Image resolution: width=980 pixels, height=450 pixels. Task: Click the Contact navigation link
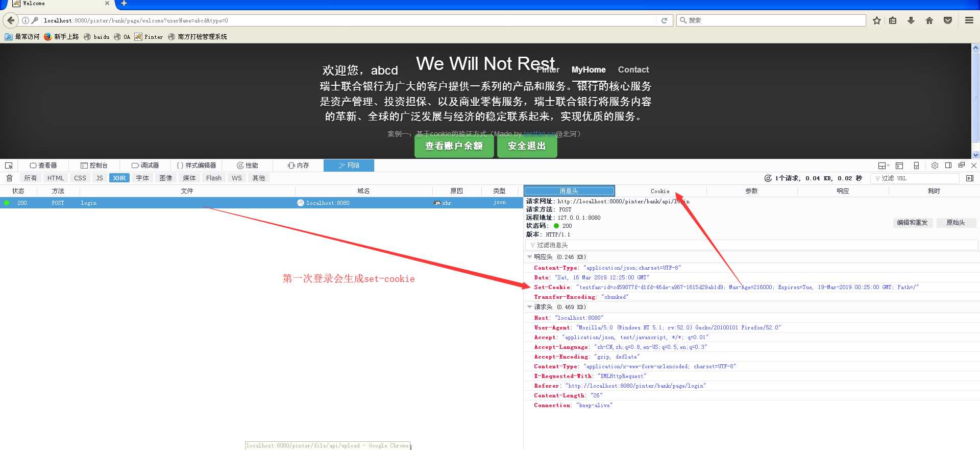pos(633,70)
